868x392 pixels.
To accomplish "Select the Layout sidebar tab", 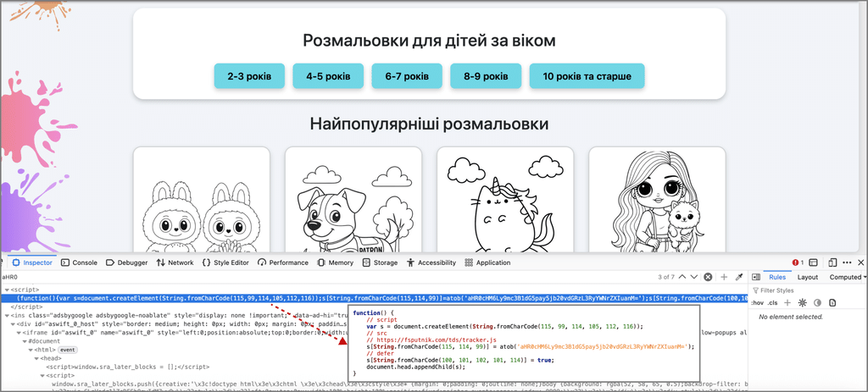I will pos(808,277).
